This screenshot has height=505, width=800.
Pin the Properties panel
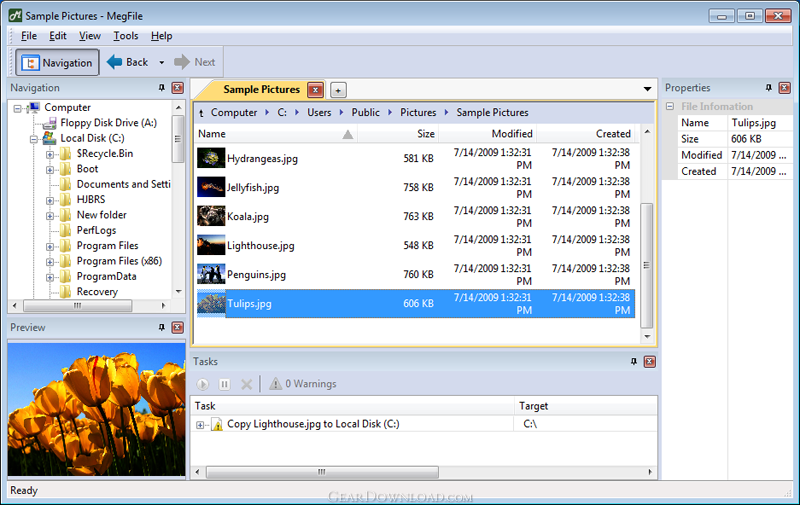coord(769,88)
